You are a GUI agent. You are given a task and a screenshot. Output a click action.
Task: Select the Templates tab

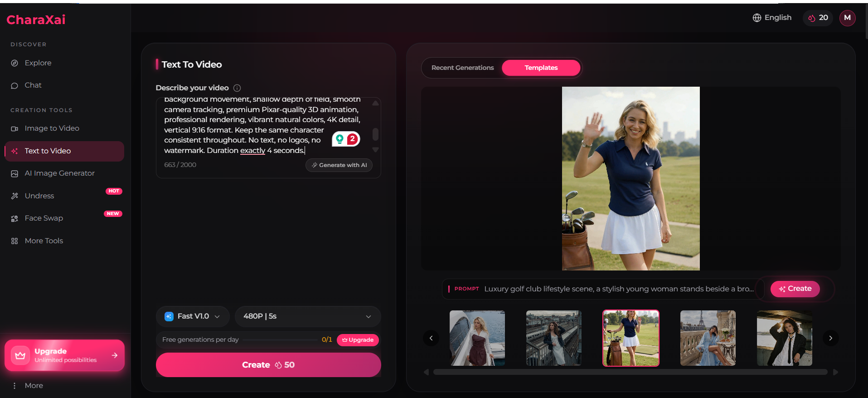coord(541,68)
